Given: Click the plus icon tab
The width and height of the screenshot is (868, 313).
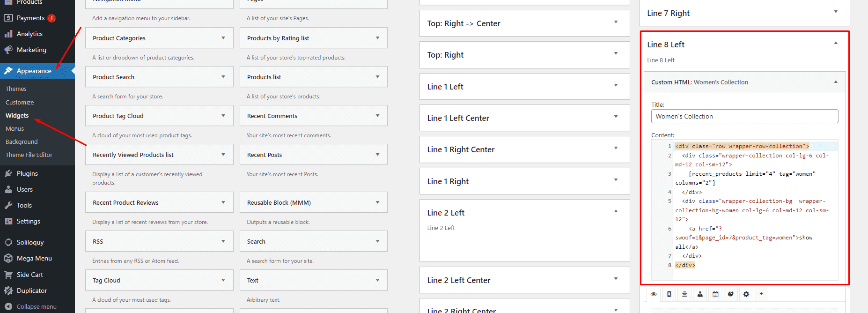Looking at the screenshot, I should [761, 294].
